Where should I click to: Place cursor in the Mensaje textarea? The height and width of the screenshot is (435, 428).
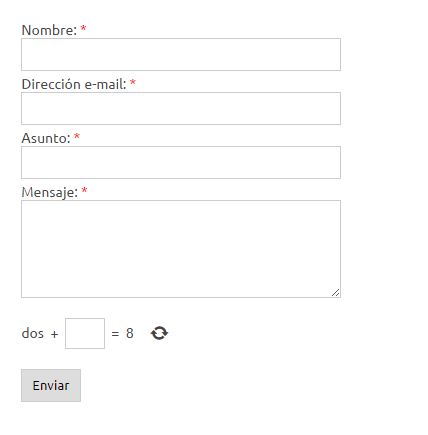pyautogui.click(x=181, y=249)
